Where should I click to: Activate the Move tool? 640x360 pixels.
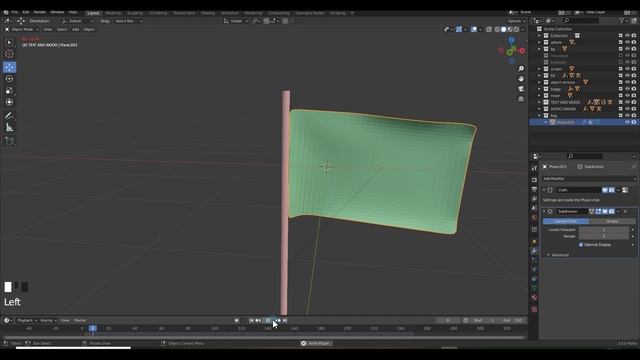point(9,67)
